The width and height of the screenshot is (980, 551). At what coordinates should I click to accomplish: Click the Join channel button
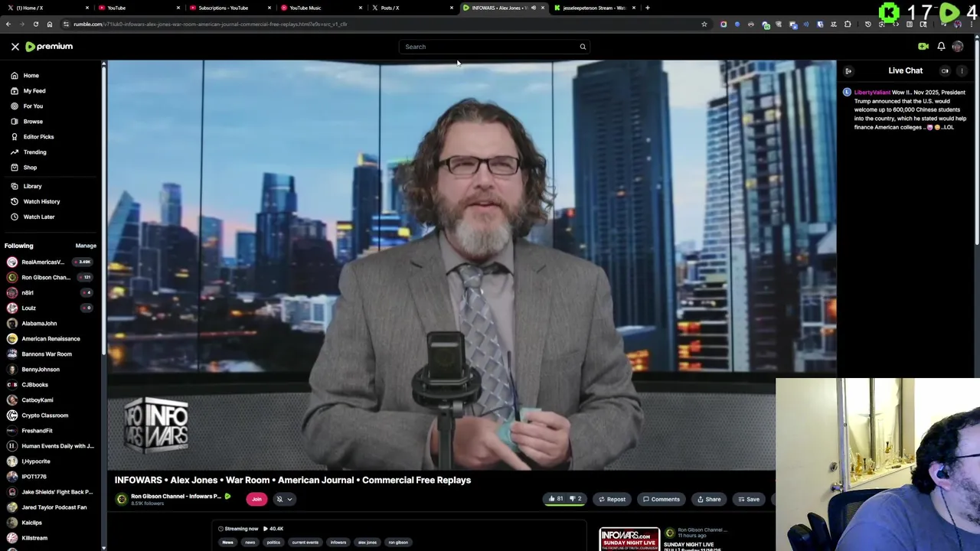[256, 499]
